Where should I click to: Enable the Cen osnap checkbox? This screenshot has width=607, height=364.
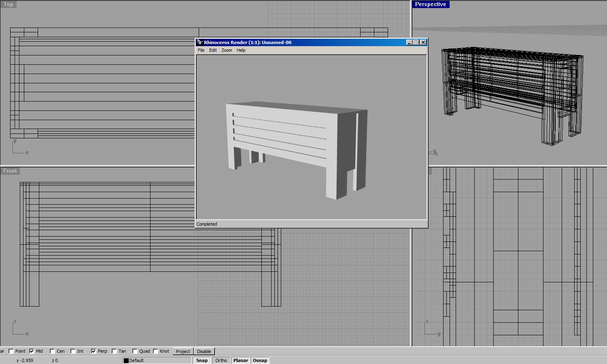click(52, 351)
